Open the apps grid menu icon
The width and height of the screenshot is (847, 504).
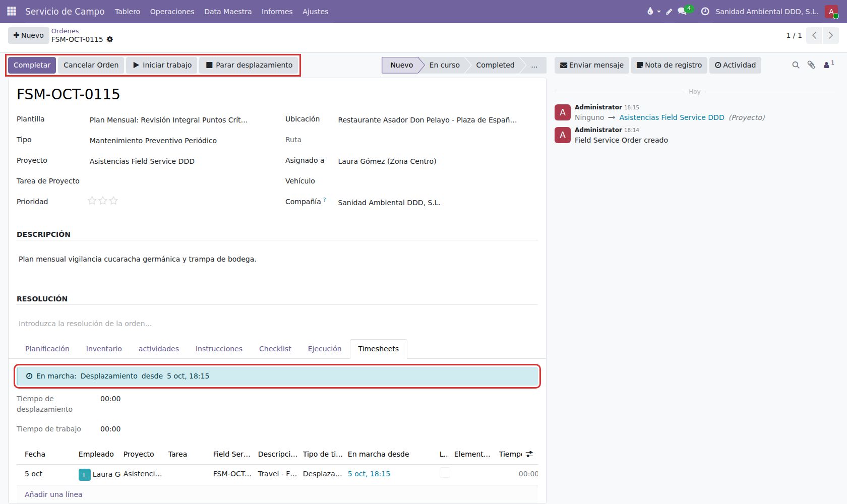[12, 11]
